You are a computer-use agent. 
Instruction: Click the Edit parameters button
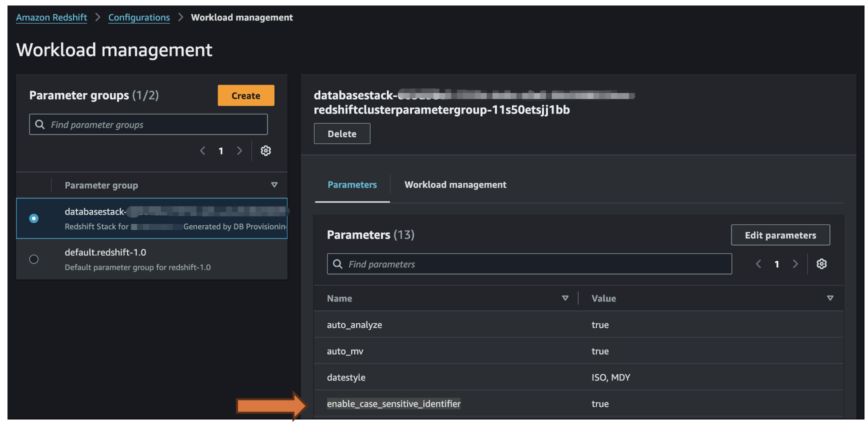click(780, 235)
